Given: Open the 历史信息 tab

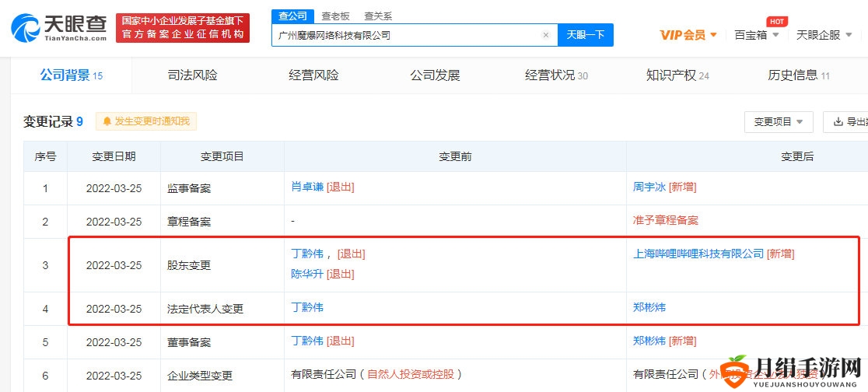Looking at the screenshot, I should 799,75.
